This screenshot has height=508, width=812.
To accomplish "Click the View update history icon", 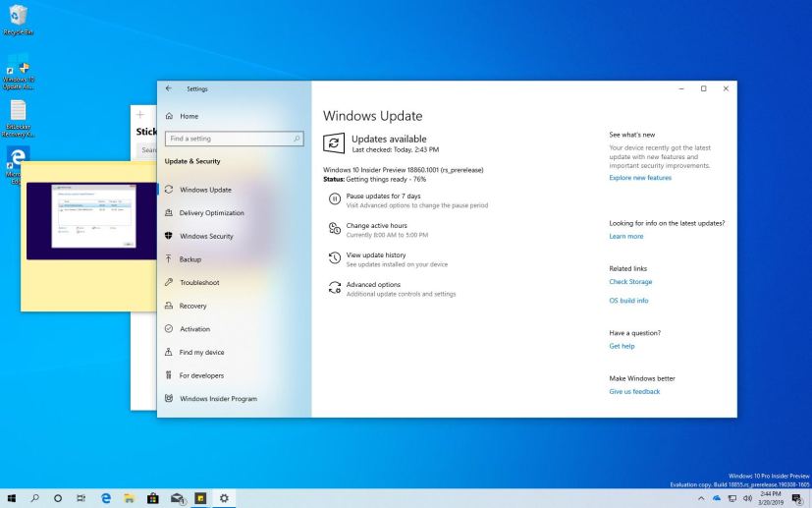I will (x=334, y=258).
